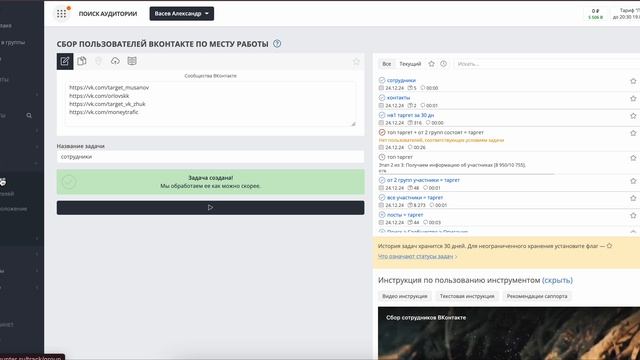The height and width of the screenshot is (360, 640).
Task: Add this tool to favorites via toolbar star
Action: pos(356,62)
